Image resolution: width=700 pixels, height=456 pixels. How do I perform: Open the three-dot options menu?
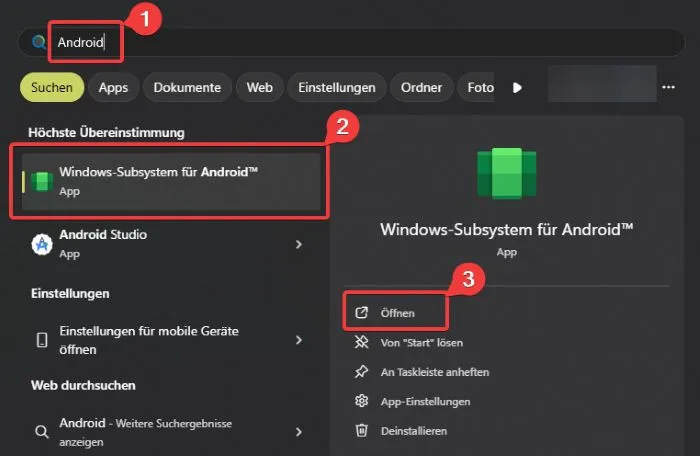668,87
